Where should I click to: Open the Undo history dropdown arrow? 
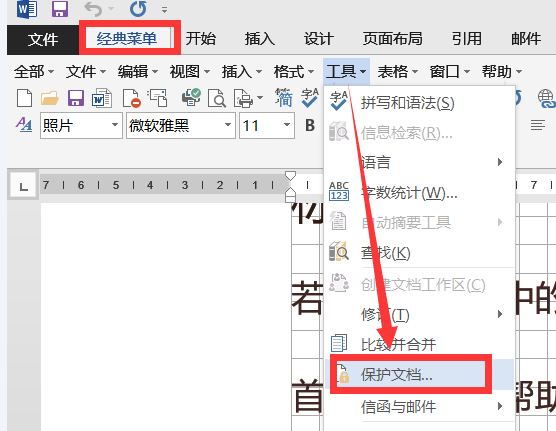pos(111,9)
